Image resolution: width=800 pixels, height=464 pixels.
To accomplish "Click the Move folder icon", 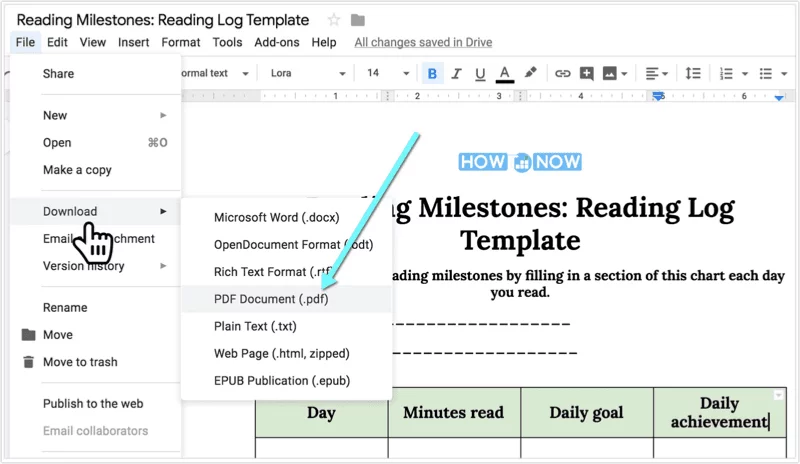I will tap(29, 335).
